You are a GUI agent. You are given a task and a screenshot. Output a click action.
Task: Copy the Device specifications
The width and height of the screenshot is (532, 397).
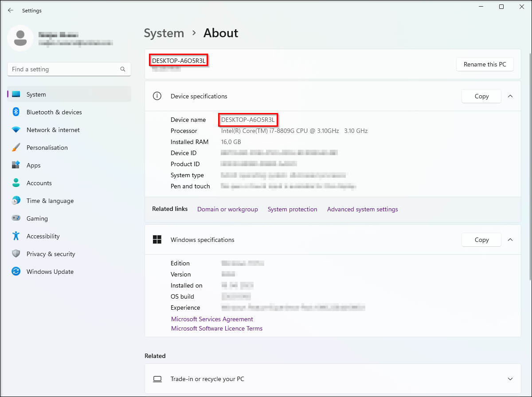pos(481,96)
